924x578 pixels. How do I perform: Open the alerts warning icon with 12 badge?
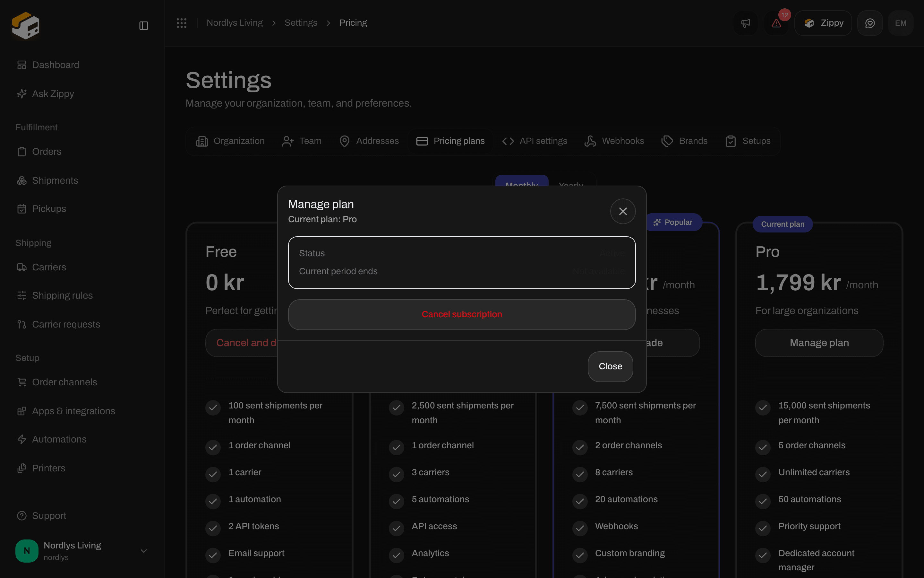[776, 23]
